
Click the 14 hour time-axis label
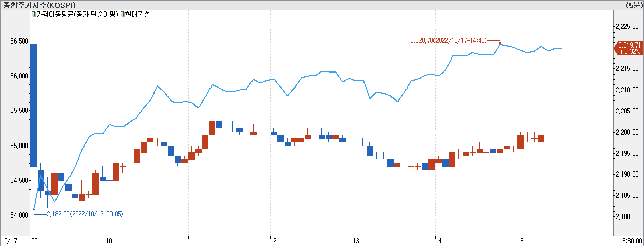(x=439, y=241)
